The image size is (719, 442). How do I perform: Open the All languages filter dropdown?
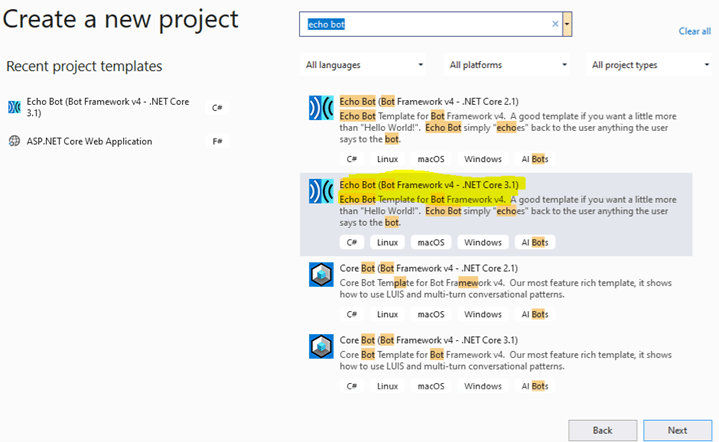coord(363,65)
